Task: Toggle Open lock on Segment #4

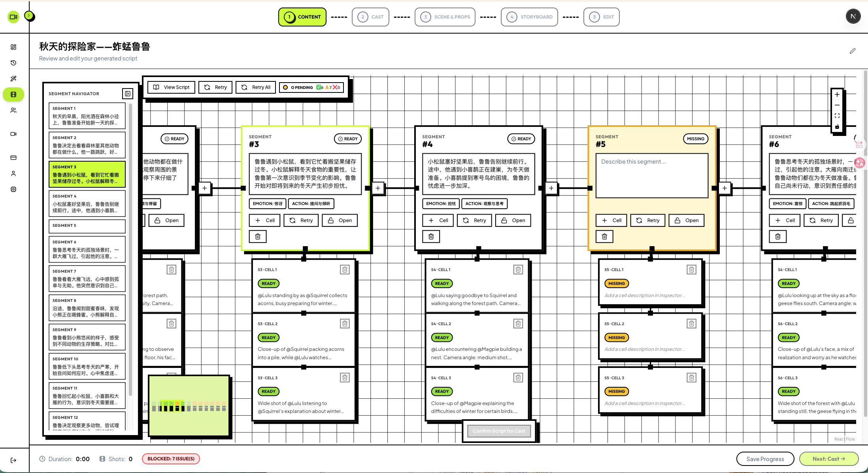Action: click(513, 220)
